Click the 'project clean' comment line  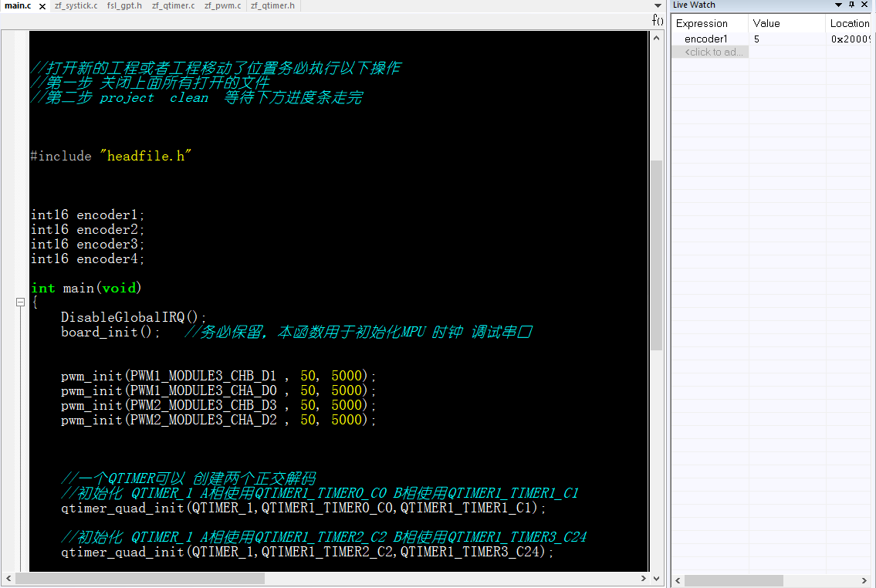197,98
